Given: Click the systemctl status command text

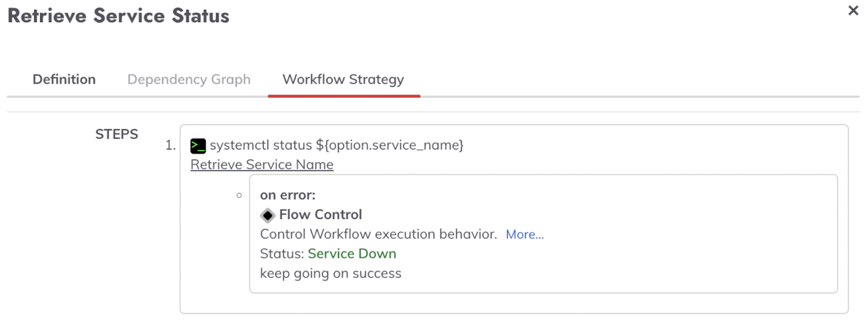Looking at the screenshot, I should 336,145.
